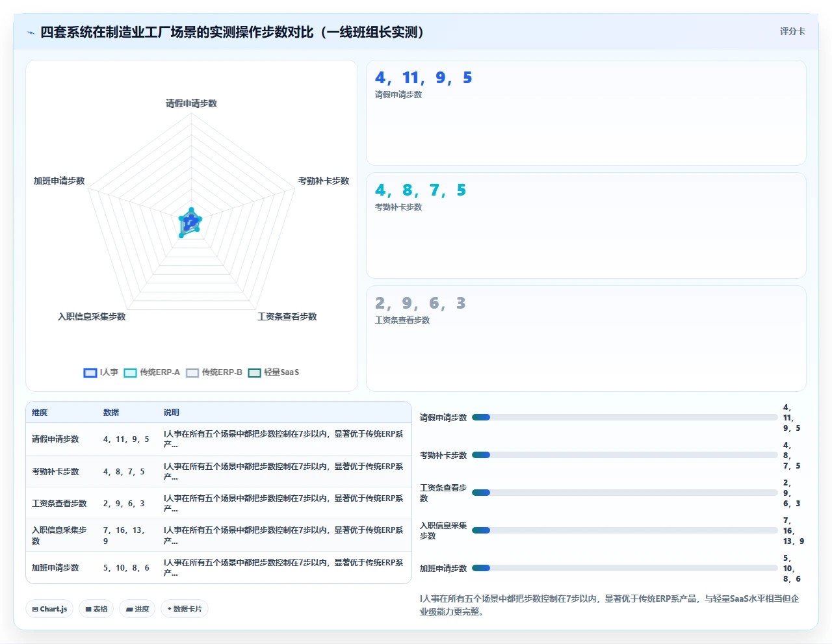Click the 请假申请步数 table row label
832x644 pixels.
(55, 439)
